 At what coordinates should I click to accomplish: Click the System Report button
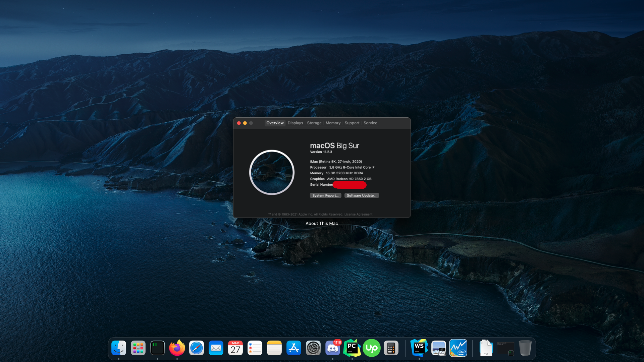(325, 195)
